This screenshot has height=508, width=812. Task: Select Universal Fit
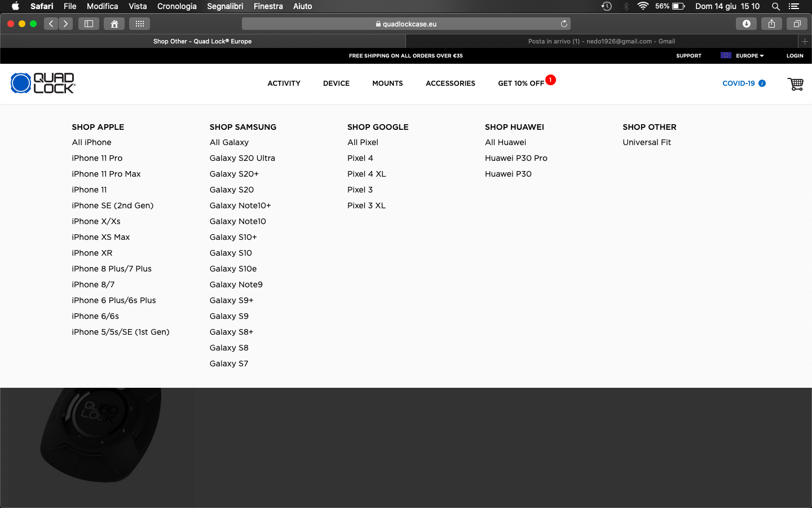[x=647, y=142]
